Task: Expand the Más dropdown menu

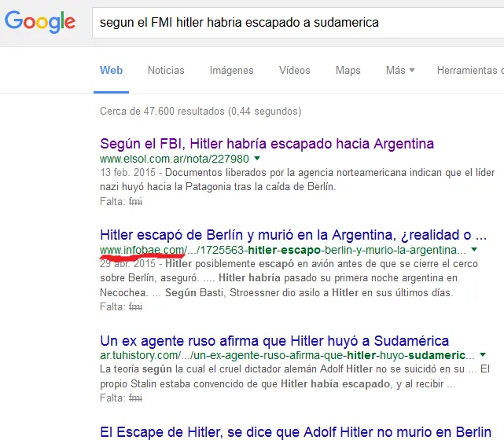Action: [400, 71]
